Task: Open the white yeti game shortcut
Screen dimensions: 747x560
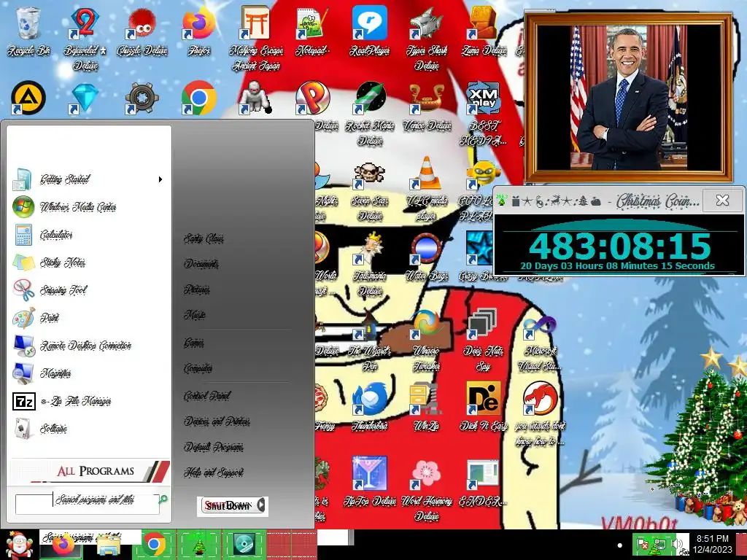Action: [256, 98]
